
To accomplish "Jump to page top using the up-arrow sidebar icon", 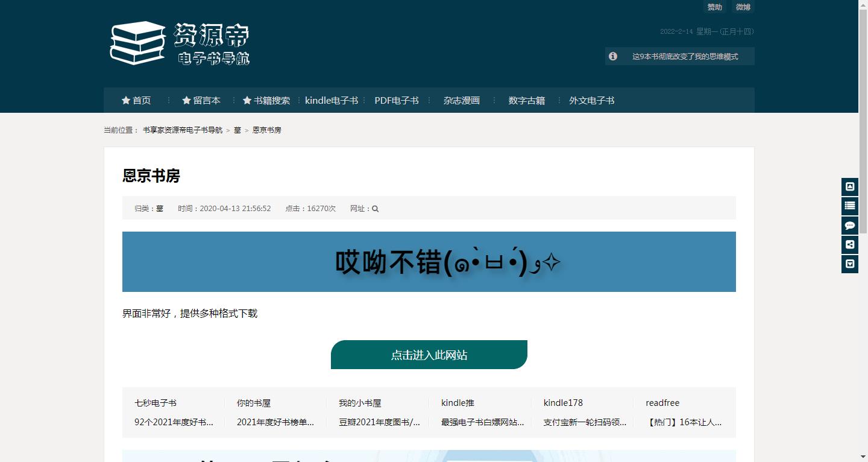I will 849,186.
